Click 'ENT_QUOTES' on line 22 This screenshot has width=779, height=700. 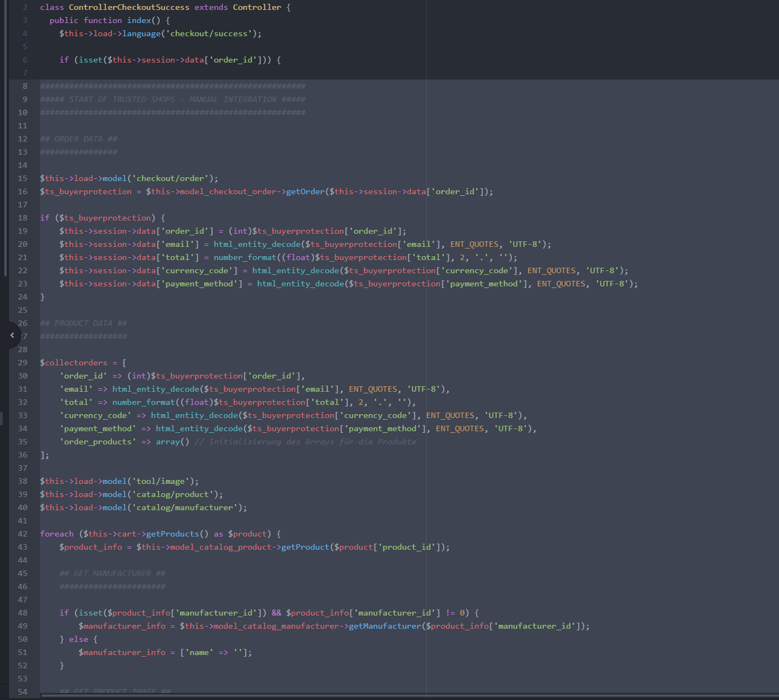[551, 270]
